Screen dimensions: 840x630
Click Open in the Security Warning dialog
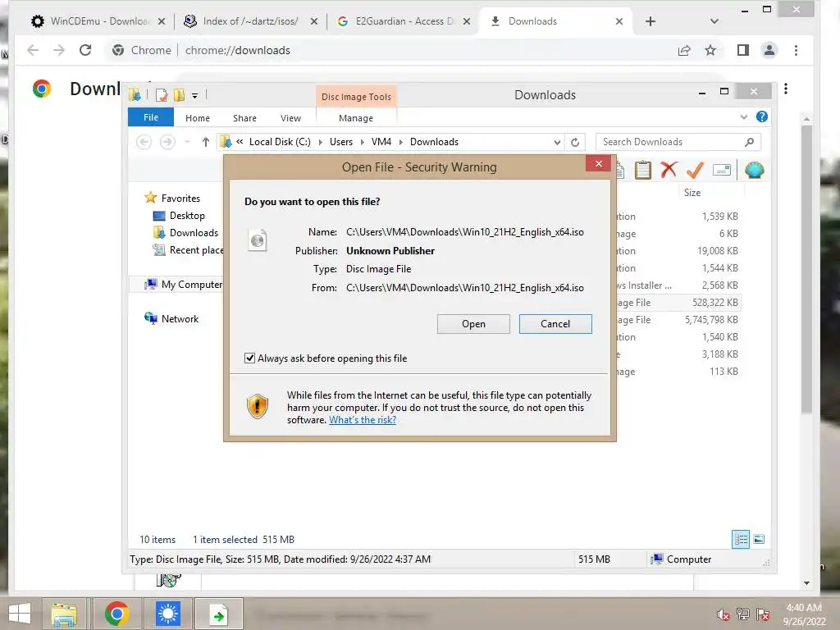point(473,324)
